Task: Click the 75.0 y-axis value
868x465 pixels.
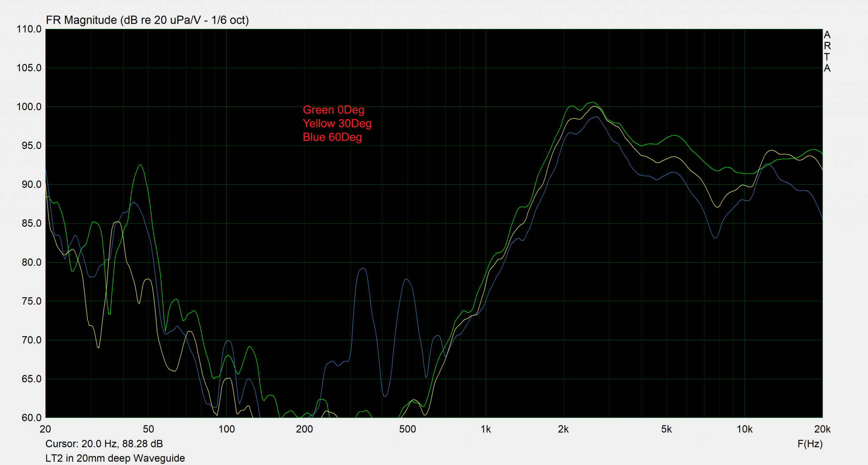Action: (31, 301)
